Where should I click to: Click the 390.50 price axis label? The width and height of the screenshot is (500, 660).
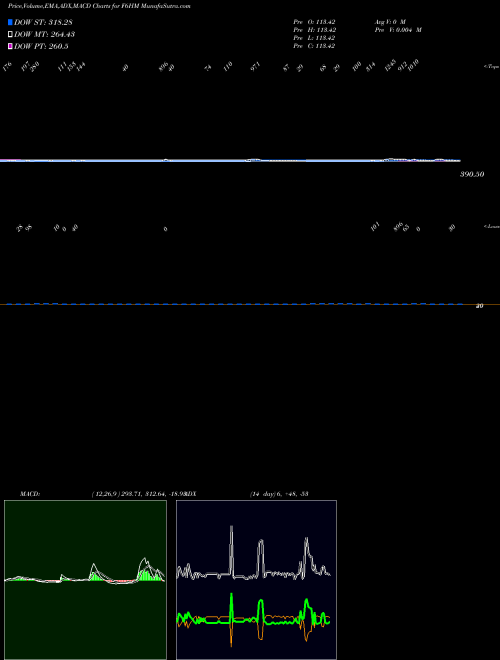click(472, 174)
